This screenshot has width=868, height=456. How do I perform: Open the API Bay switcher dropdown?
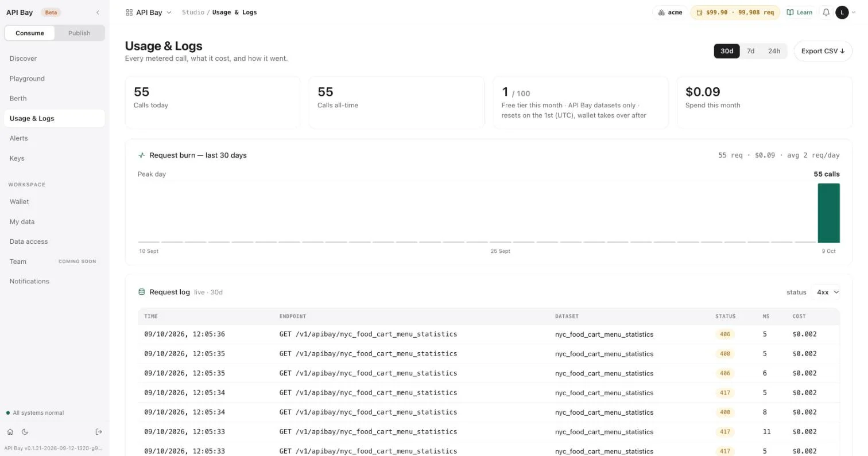149,12
